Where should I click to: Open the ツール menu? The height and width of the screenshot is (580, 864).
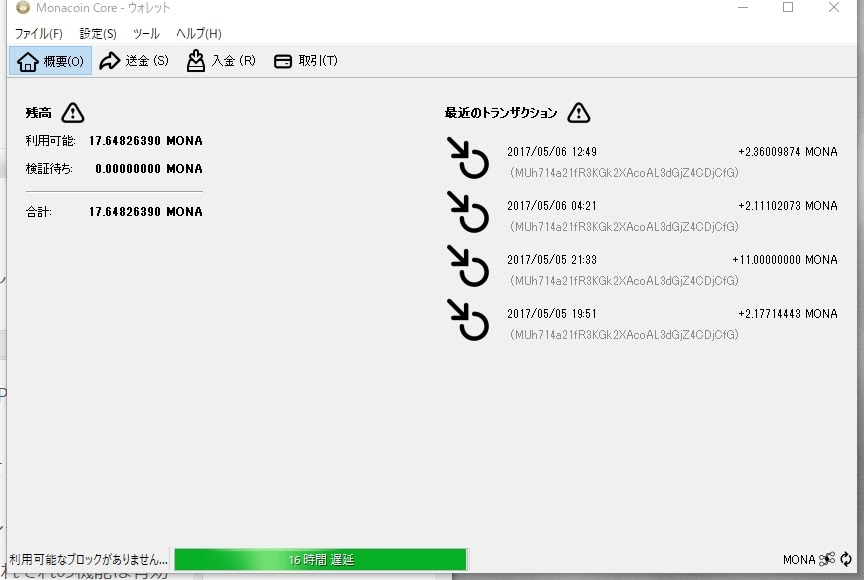pyautogui.click(x=146, y=34)
